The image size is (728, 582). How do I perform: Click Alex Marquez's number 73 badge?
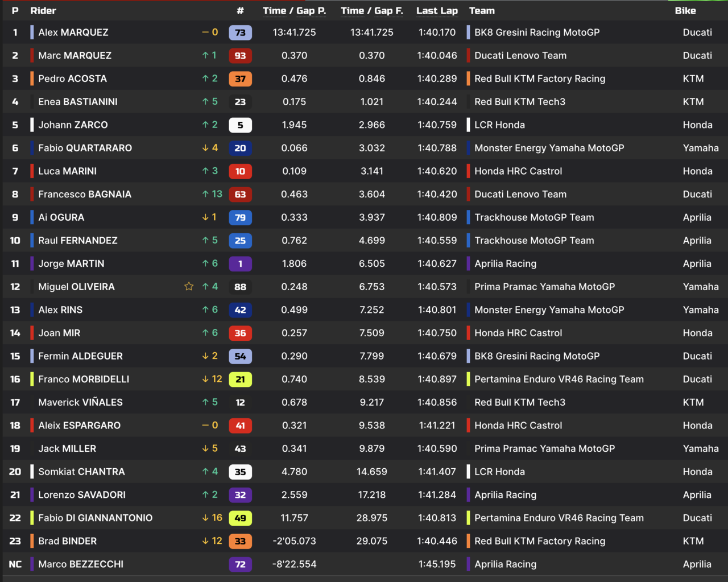click(x=240, y=32)
